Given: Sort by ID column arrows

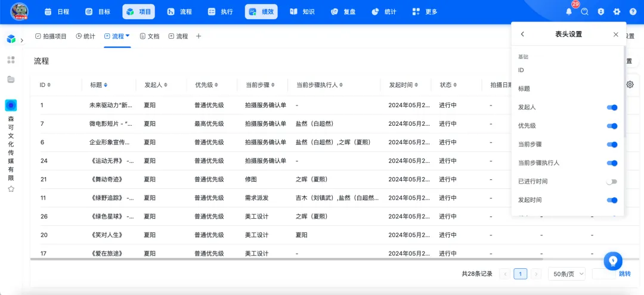Looking at the screenshot, I should (x=49, y=85).
